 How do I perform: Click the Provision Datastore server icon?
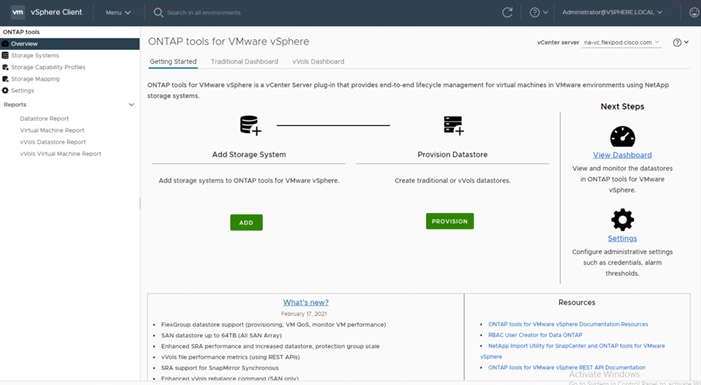[453, 125]
